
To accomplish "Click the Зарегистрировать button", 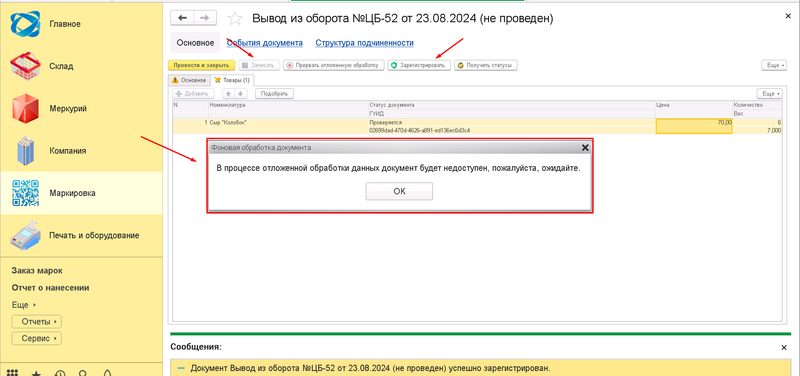I will [x=419, y=65].
